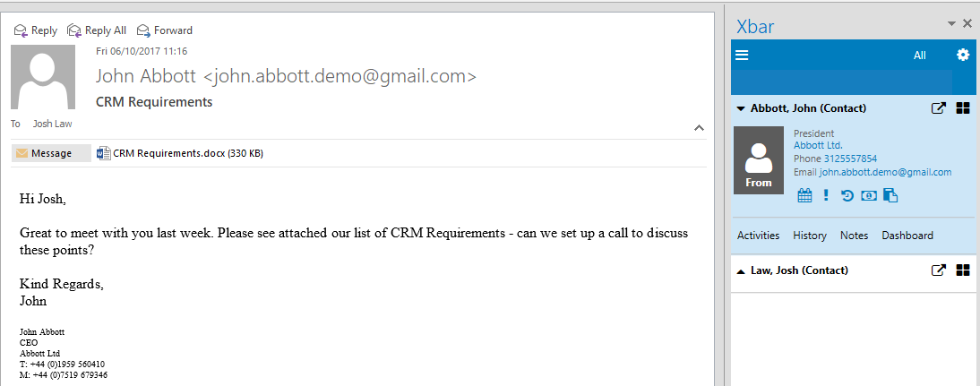Image resolution: width=980 pixels, height=386 pixels.
Task: Click the grid icon beside Abbott, John
Action: pyautogui.click(x=962, y=108)
